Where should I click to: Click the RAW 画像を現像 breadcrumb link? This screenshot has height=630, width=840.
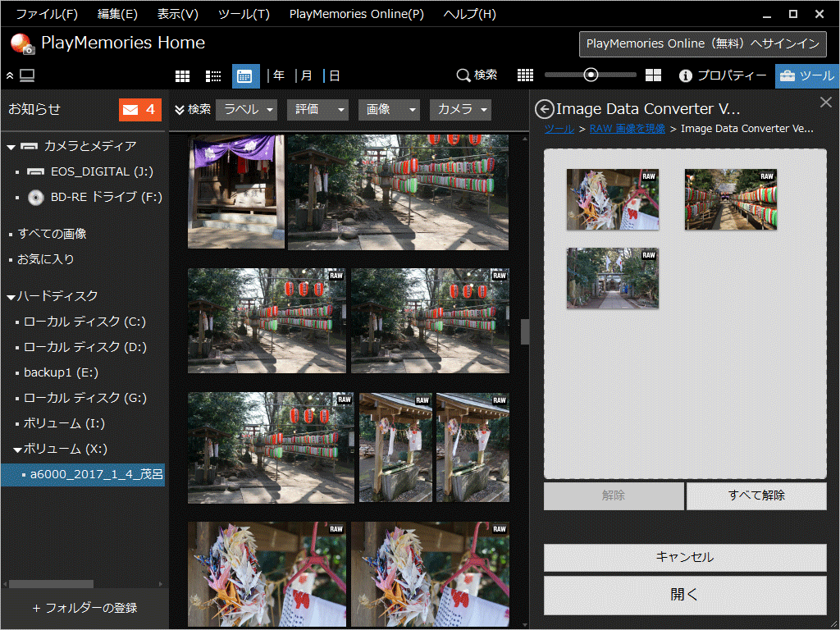point(627,129)
